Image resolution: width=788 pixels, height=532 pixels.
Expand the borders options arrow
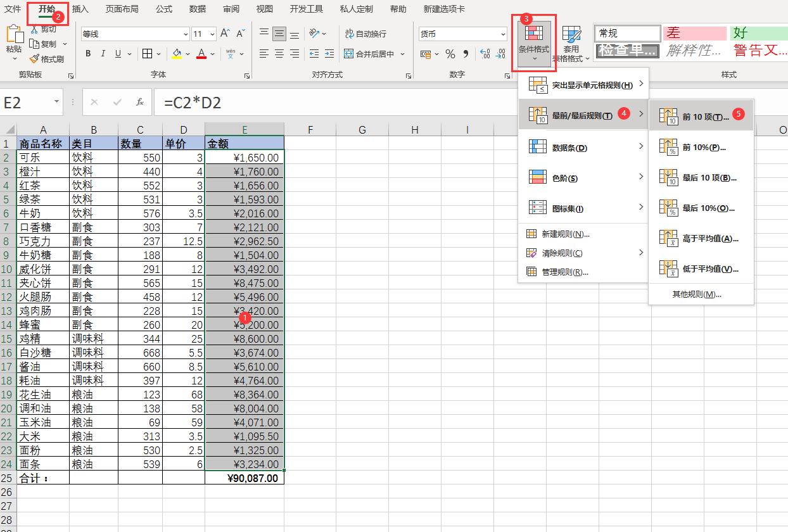(158, 54)
